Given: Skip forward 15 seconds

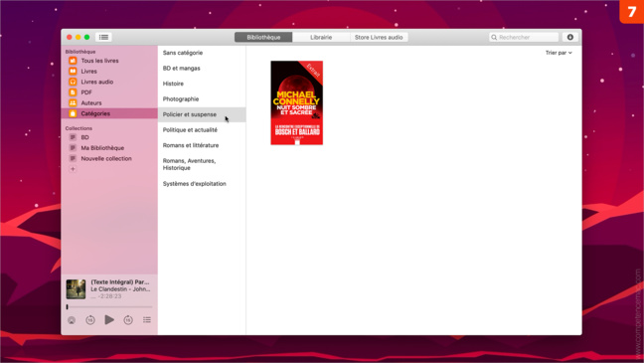Looking at the screenshot, I should (x=128, y=320).
